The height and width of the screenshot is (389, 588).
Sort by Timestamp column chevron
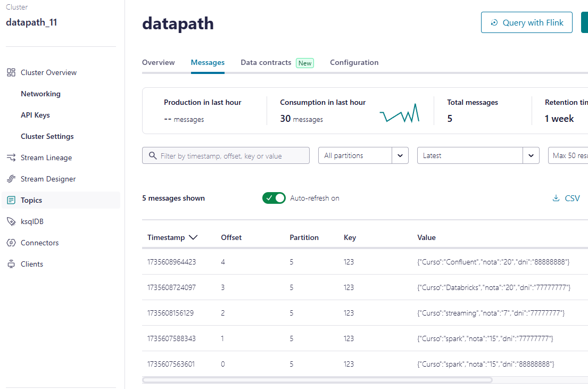(193, 237)
